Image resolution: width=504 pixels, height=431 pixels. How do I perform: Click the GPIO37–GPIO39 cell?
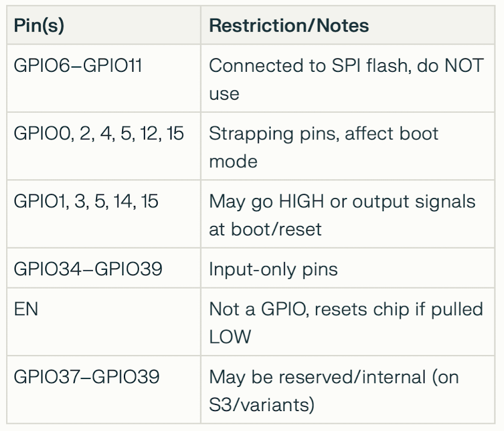[x=86, y=377]
